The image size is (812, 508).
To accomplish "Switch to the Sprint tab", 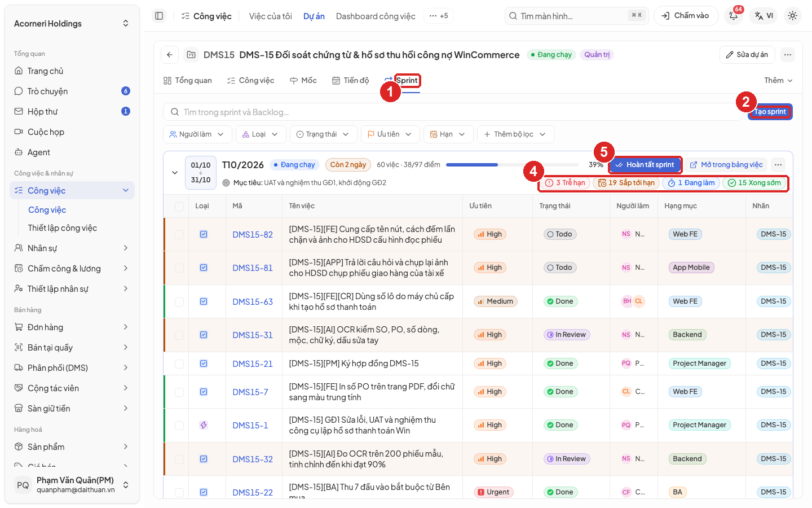I will click(402, 81).
